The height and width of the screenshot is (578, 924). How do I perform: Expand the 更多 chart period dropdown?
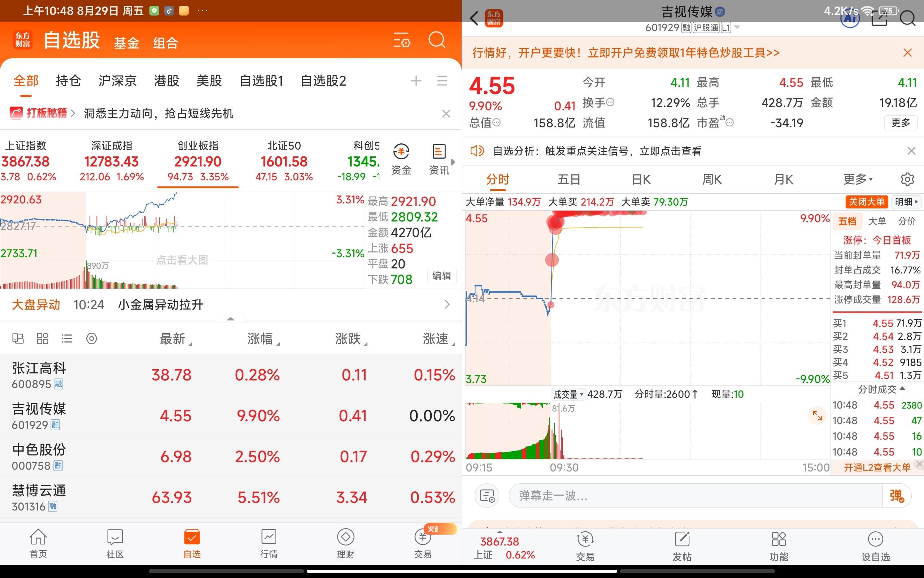(858, 179)
